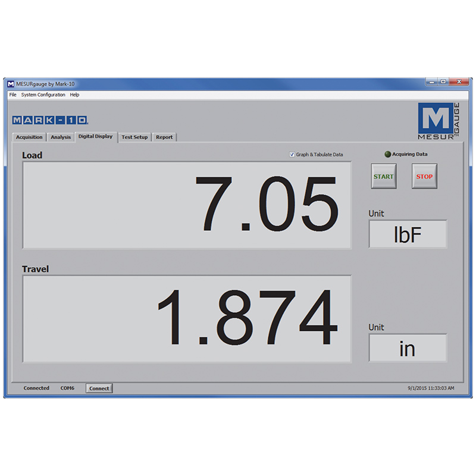Open the Help menu
Screen dimensions: 476x476
coord(74,95)
